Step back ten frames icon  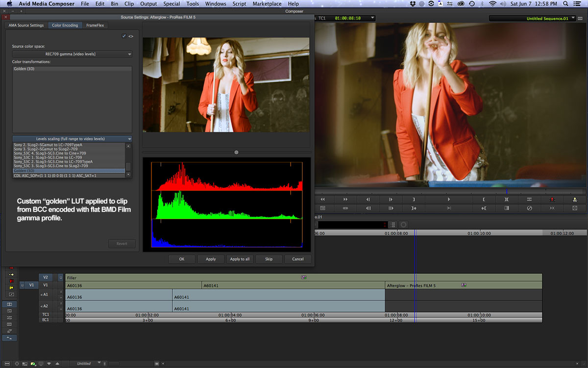click(x=368, y=208)
